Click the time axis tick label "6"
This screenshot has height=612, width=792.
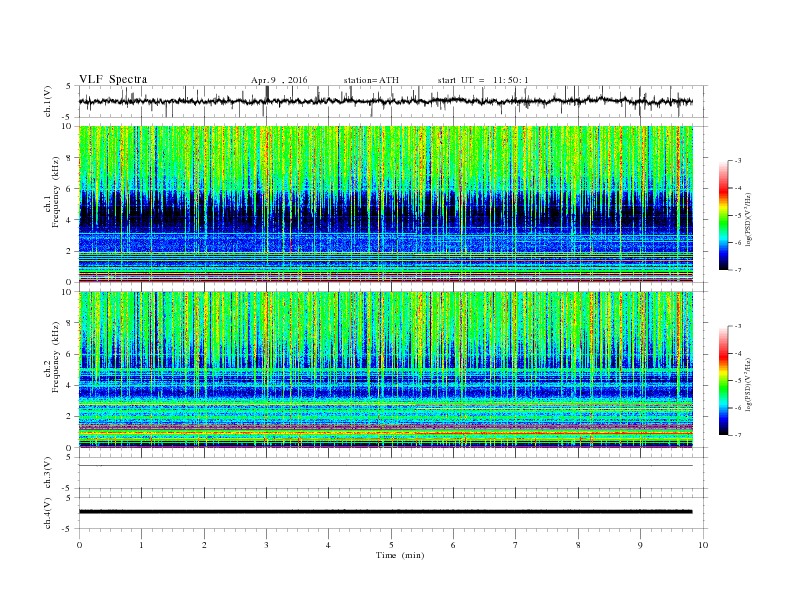(x=453, y=545)
